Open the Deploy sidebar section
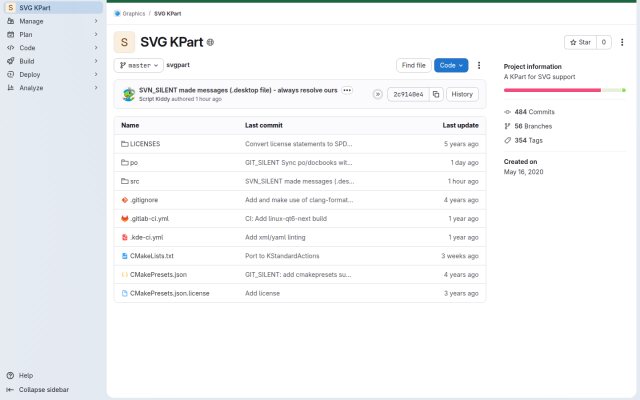 tap(53, 74)
